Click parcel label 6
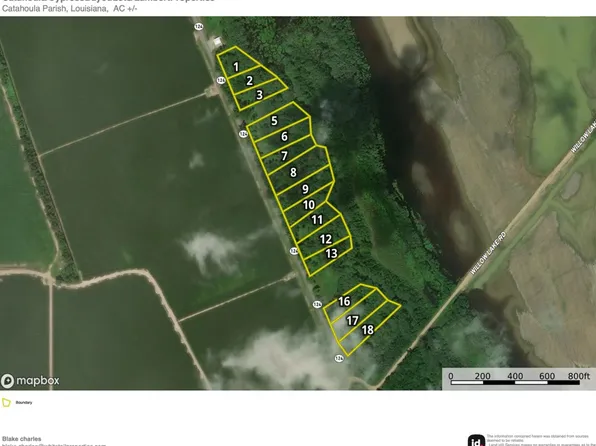Screen dimensions: 596x446 click(284, 136)
